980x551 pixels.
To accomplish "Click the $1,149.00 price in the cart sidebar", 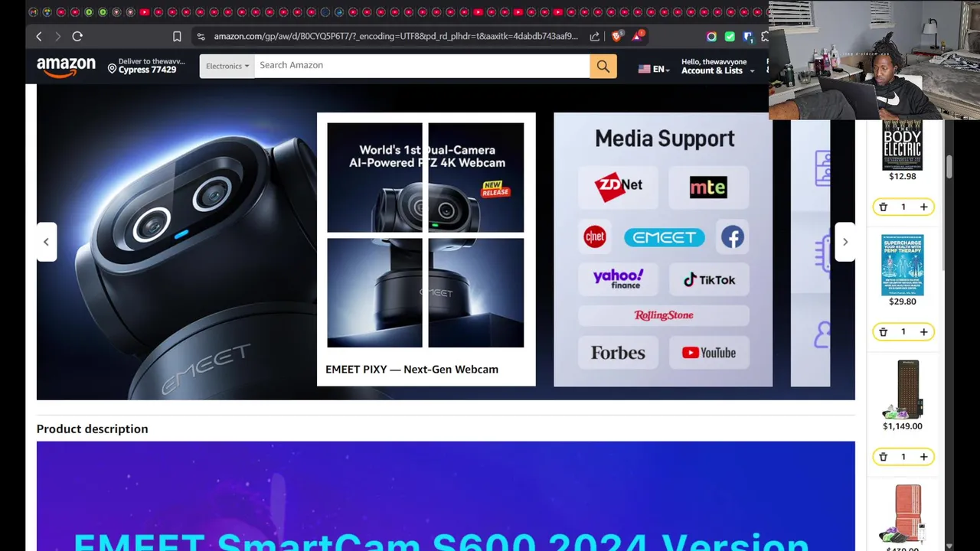I will coord(903,426).
